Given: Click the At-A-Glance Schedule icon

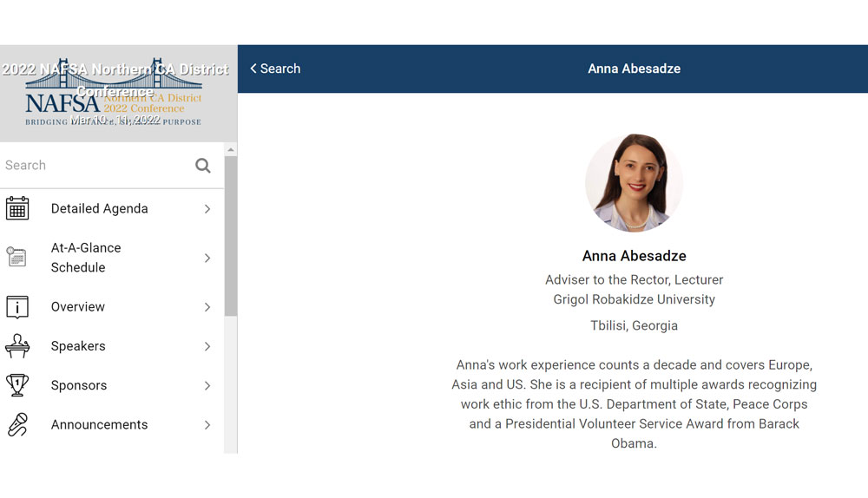Looking at the screenshot, I should [17, 258].
